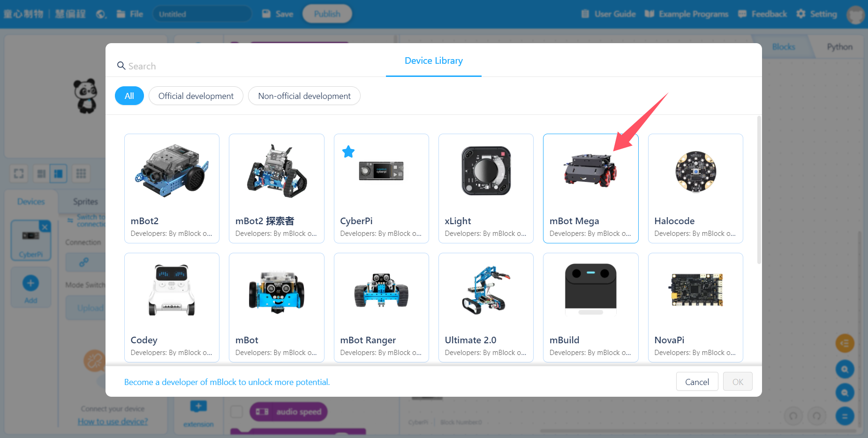Image resolution: width=868 pixels, height=438 pixels.
Task: Click the OK button
Action: (738, 382)
